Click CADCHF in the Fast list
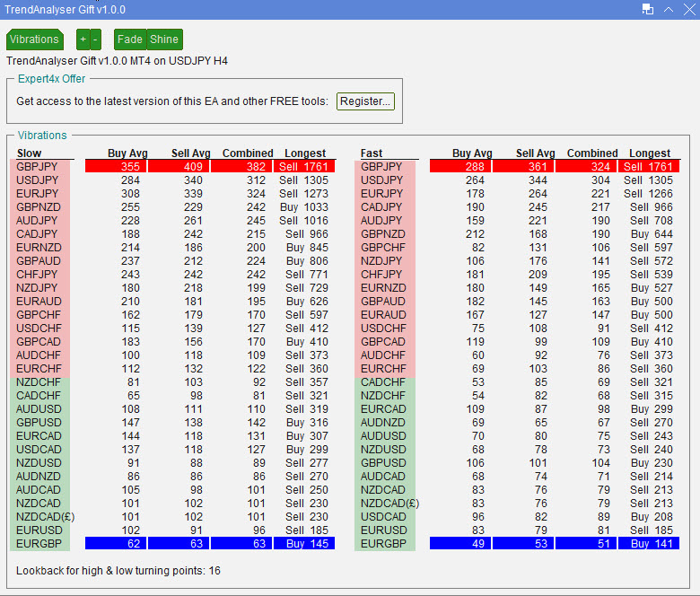 (383, 382)
